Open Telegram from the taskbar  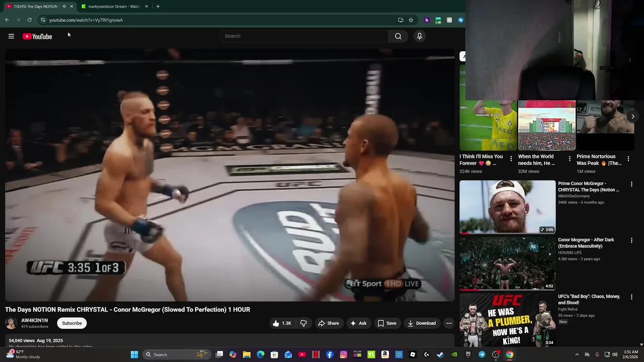(482, 354)
